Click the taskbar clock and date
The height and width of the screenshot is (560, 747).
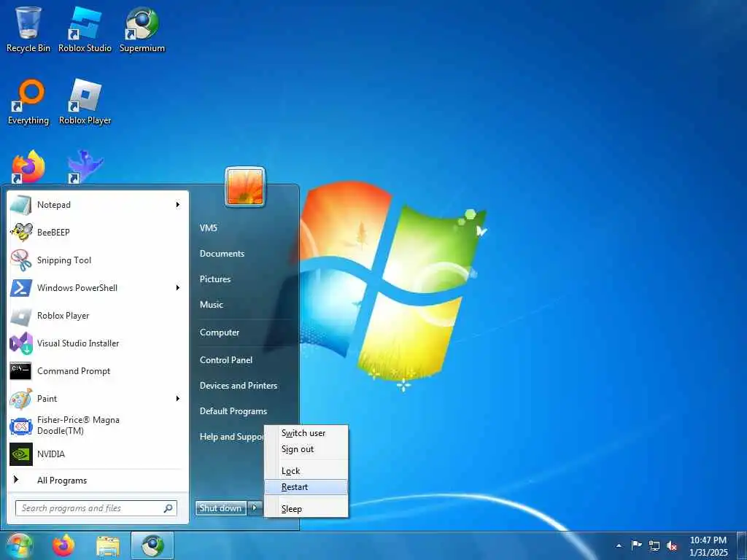[x=708, y=546]
